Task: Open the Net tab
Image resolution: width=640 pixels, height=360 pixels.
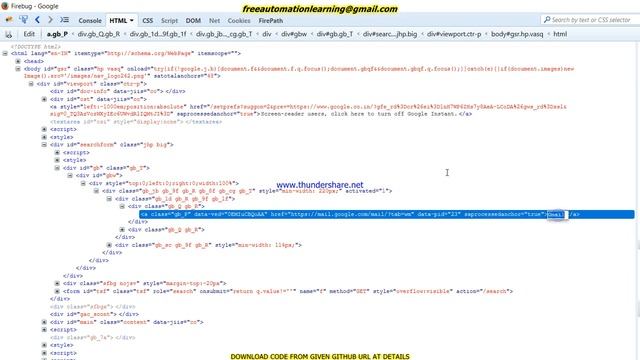Action: [214, 20]
